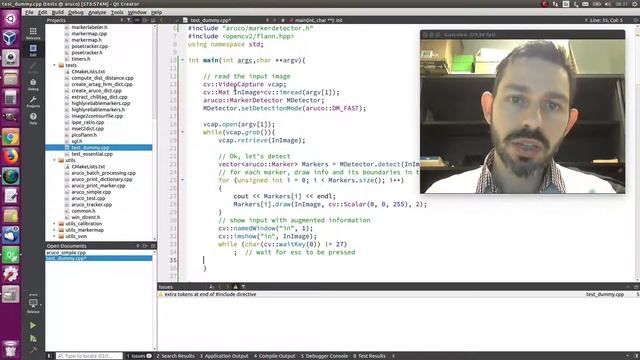Viewport: 640px width, 360px height.
Task: Open the File menu
Action: point(29,12)
